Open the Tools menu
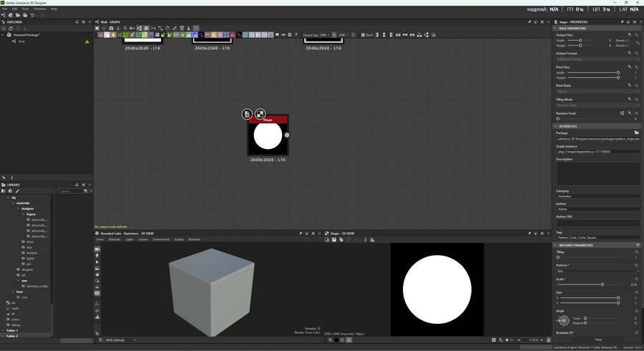 [25, 9]
